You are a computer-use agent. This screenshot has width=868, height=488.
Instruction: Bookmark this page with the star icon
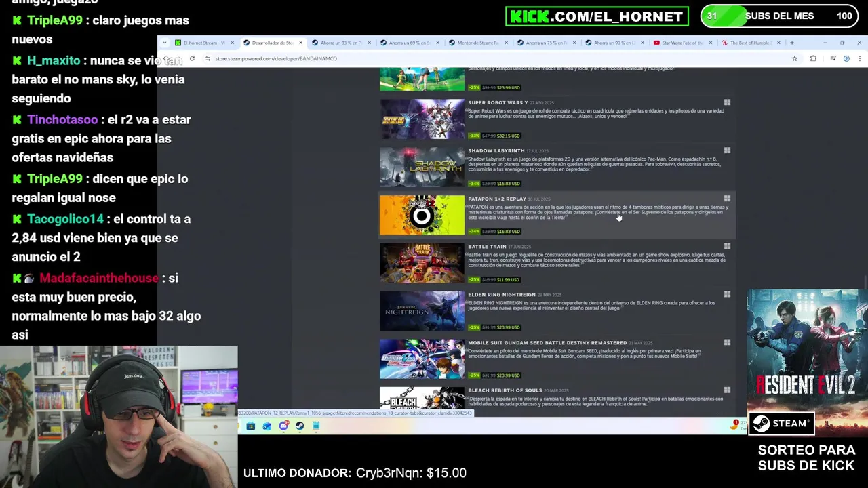tap(795, 59)
